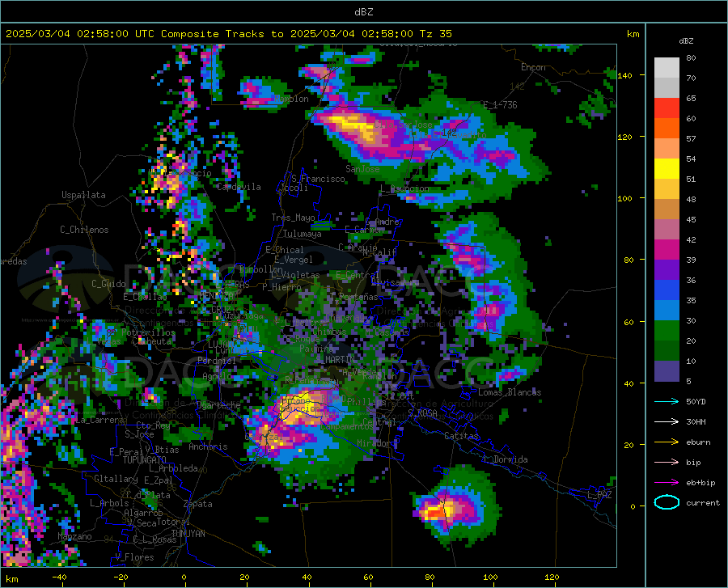Image resolution: width=728 pixels, height=588 pixels.
Task: Click the Tulumaya place label
Action: click(x=302, y=234)
